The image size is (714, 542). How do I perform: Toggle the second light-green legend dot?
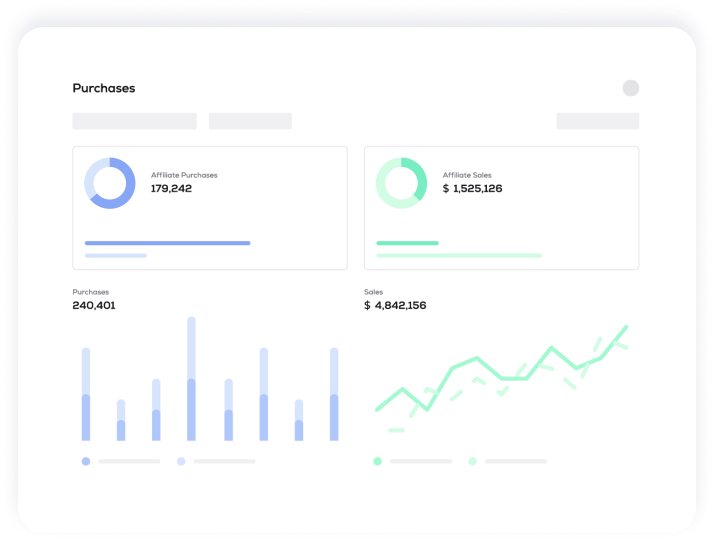coord(472,461)
